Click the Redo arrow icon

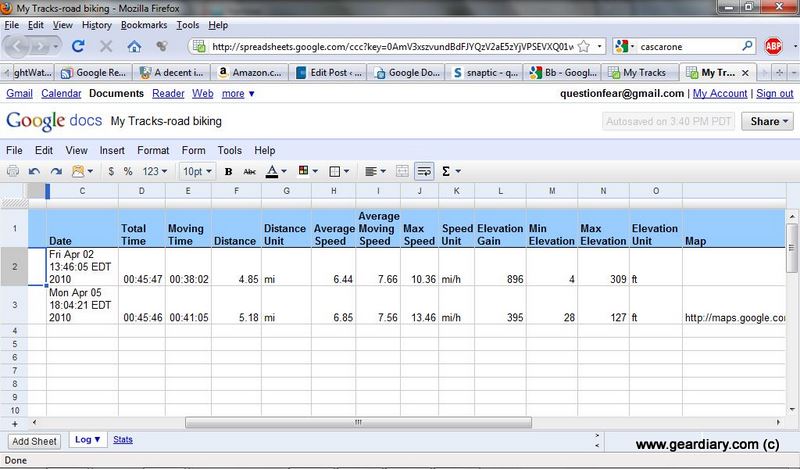click(x=57, y=171)
